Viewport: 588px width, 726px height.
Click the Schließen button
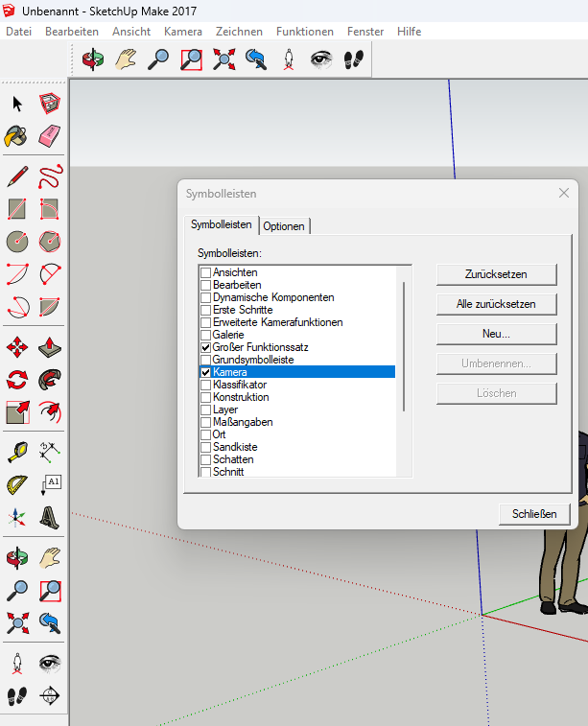(534, 514)
